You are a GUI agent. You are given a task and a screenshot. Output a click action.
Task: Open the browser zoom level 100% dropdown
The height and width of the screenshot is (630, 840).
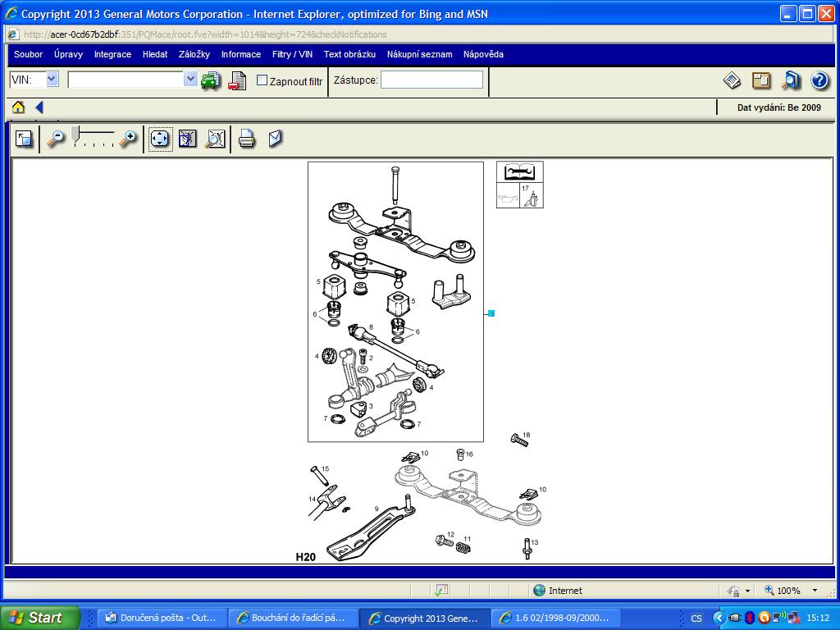815,591
